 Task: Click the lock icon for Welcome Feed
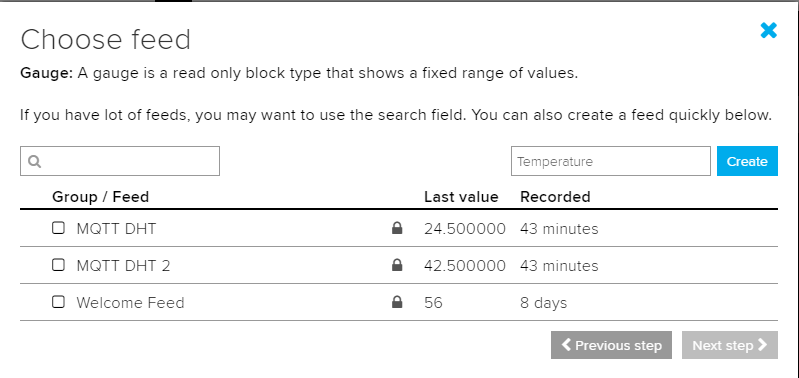(397, 302)
